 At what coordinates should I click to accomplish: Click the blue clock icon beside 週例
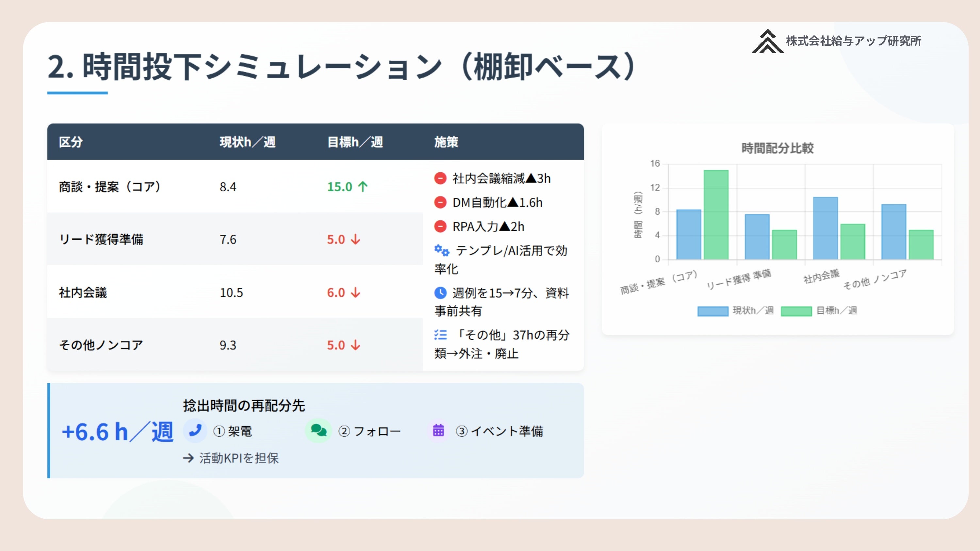[x=440, y=293]
